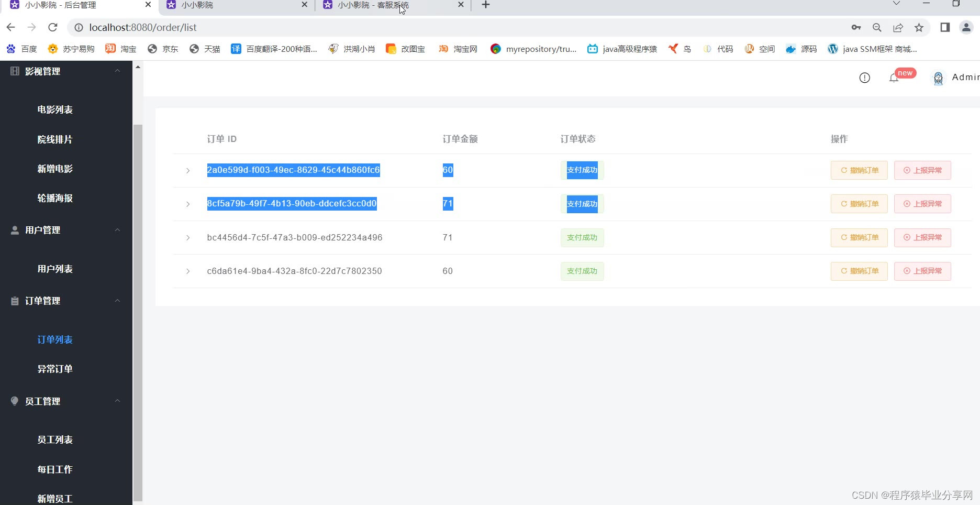
Task: Open the 淘宝网 bookmark
Action: pos(458,49)
